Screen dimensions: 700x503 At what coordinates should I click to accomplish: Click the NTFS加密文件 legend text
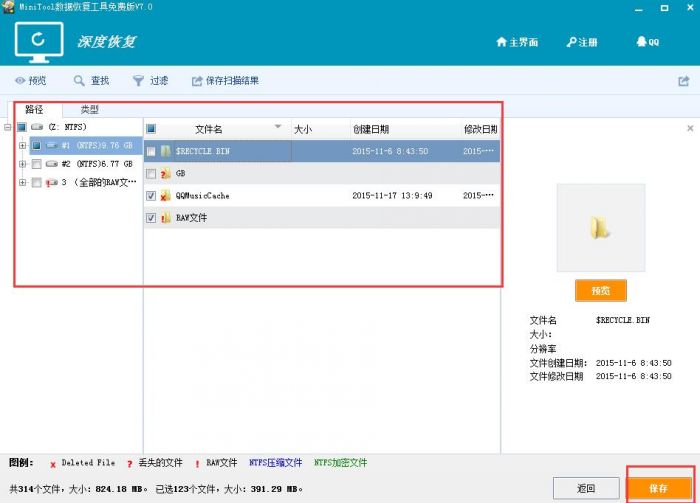(341, 463)
